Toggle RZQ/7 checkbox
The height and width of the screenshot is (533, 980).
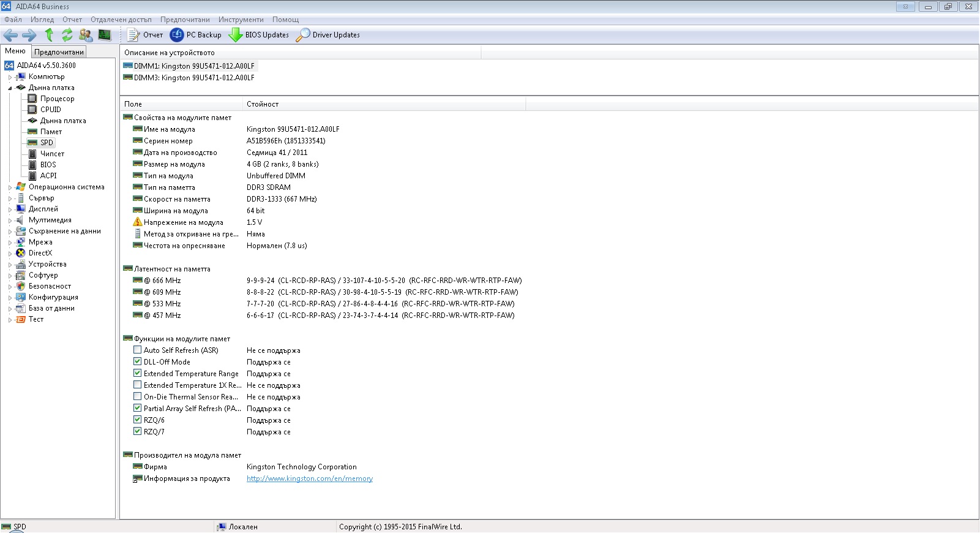(137, 431)
